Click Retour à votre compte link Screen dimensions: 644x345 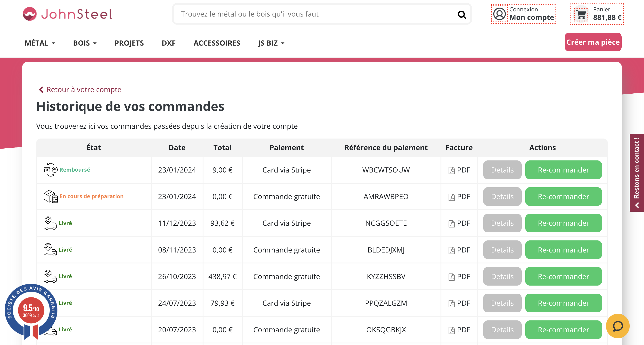coord(84,90)
